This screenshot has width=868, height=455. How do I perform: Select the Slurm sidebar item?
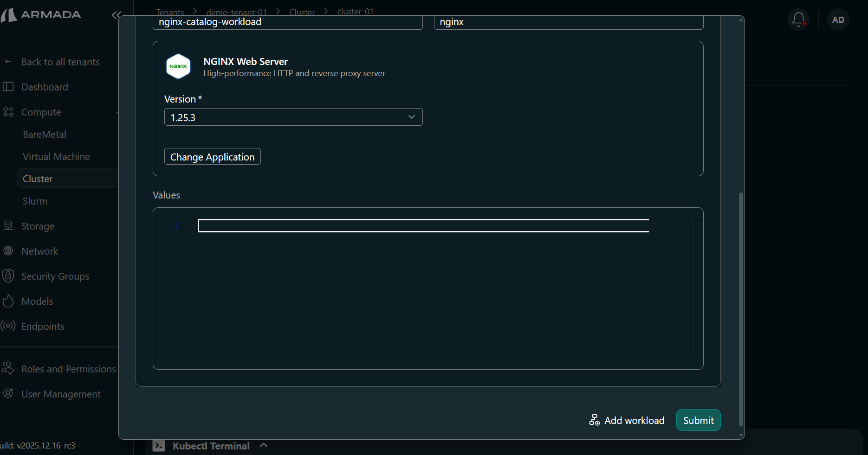[x=35, y=201]
